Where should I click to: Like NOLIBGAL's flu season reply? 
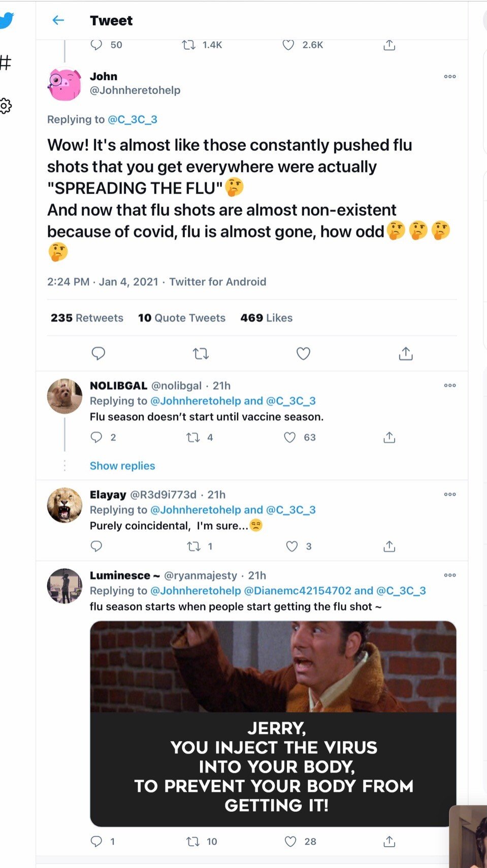click(290, 437)
